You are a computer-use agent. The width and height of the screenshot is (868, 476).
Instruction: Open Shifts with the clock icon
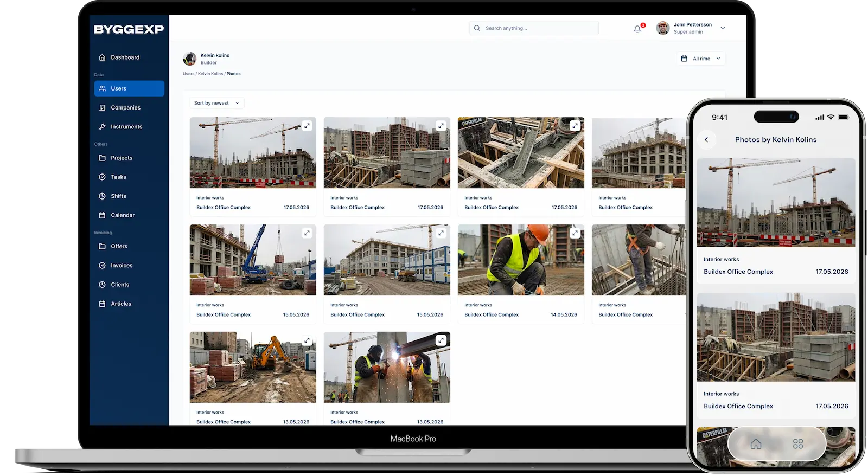click(102, 196)
